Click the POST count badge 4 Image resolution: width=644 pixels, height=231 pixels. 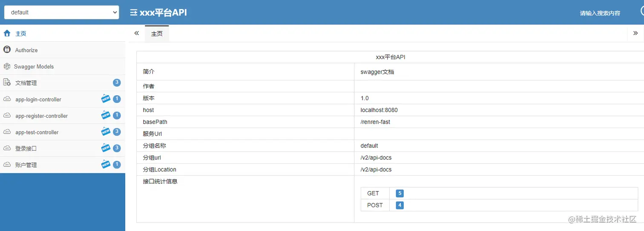(400, 205)
